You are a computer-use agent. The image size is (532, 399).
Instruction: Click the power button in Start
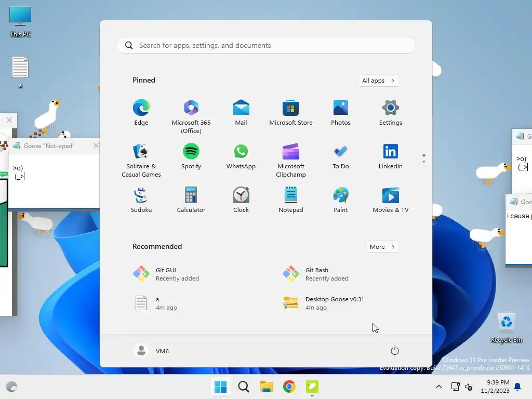pos(395,351)
